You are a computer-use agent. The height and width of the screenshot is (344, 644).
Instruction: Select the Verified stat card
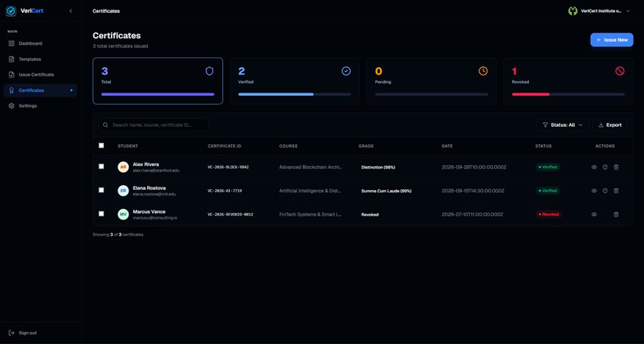pyautogui.click(x=295, y=81)
